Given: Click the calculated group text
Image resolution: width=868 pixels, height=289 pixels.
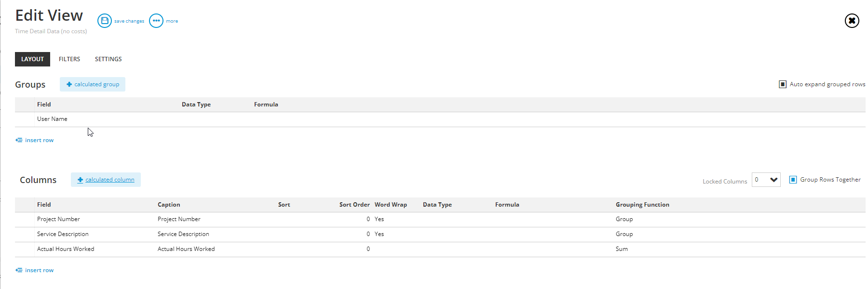Looking at the screenshot, I should coord(97,84).
